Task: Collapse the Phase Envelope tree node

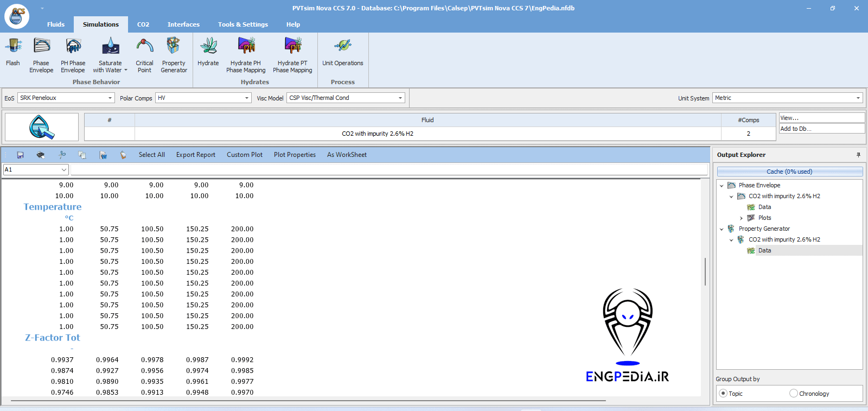Action: [x=722, y=186]
